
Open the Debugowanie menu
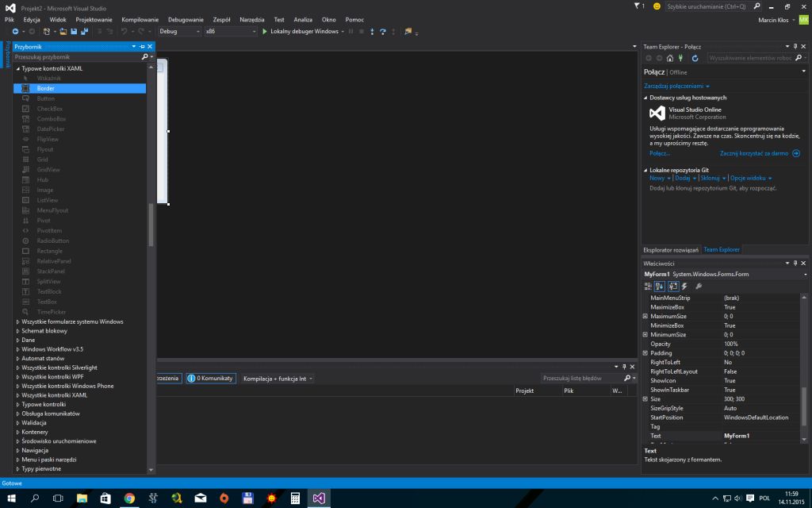(x=186, y=19)
